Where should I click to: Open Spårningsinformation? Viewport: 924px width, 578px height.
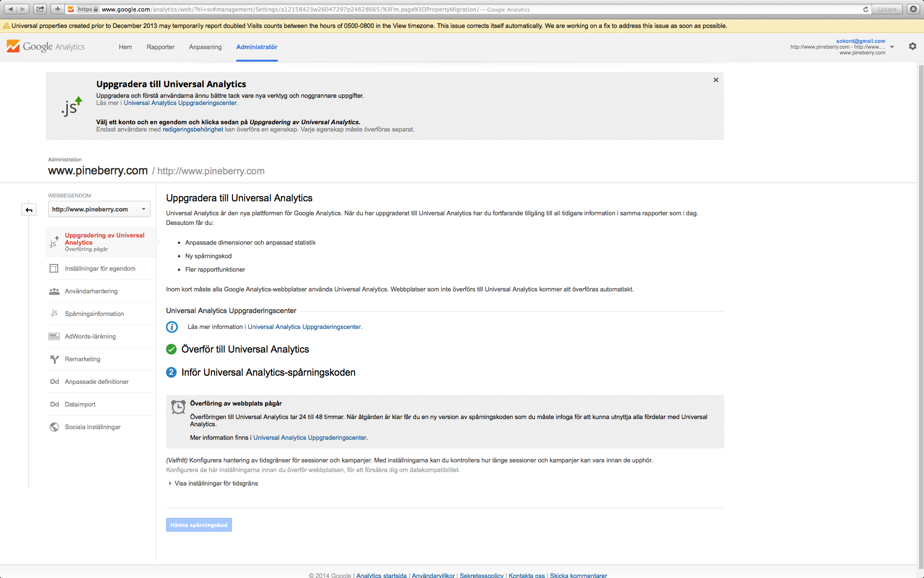(101, 314)
